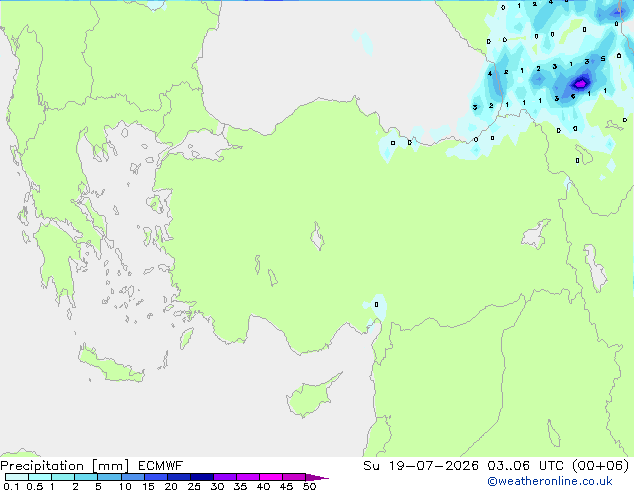The width and height of the screenshot is (634, 490).
Task: Select the 2 mm legend swatch
Action: (86, 477)
